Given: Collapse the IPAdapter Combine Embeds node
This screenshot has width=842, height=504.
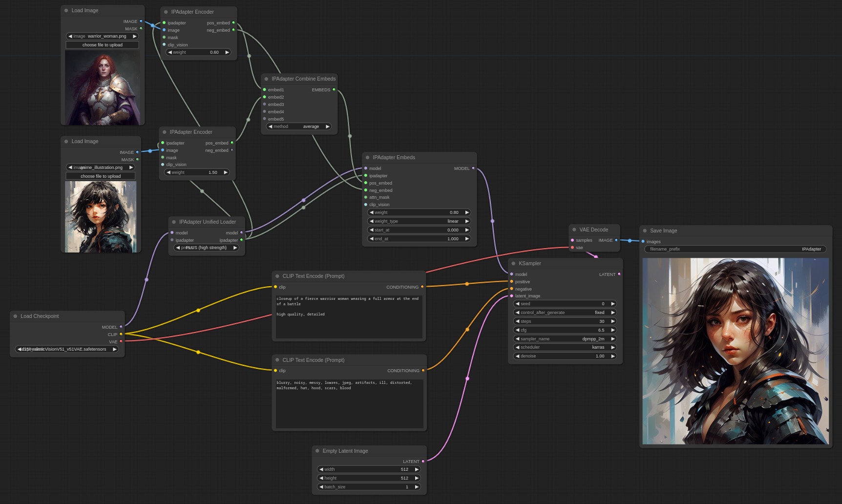Looking at the screenshot, I should coord(266,79).
